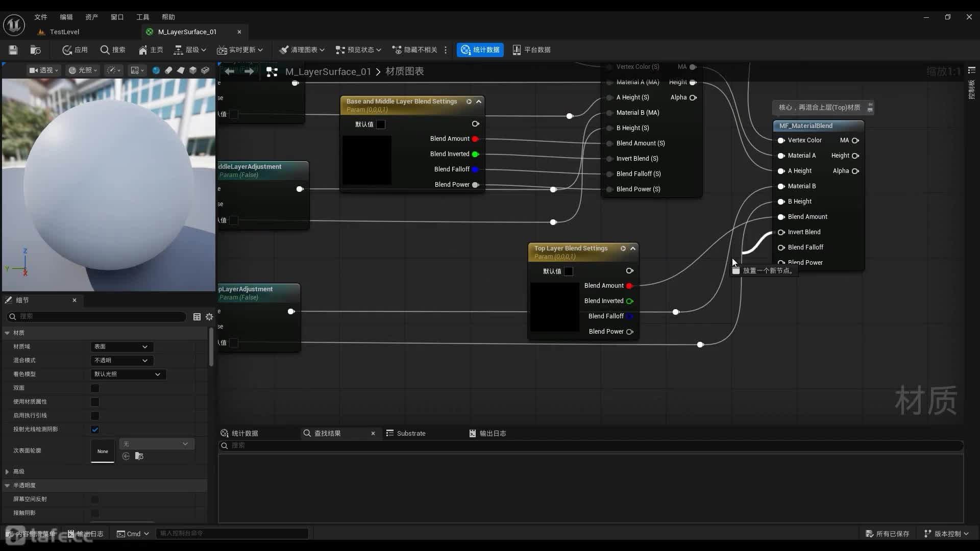Viewport: 980px width, 551px height.
Task: Click the Apply material button
Action: pos(75,49)
